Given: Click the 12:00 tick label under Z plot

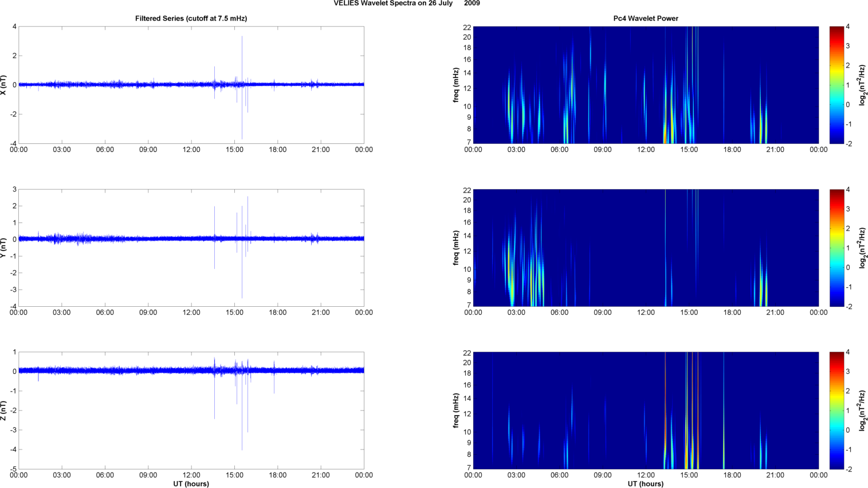Looking at the screenshot, I should click(191, 475).
